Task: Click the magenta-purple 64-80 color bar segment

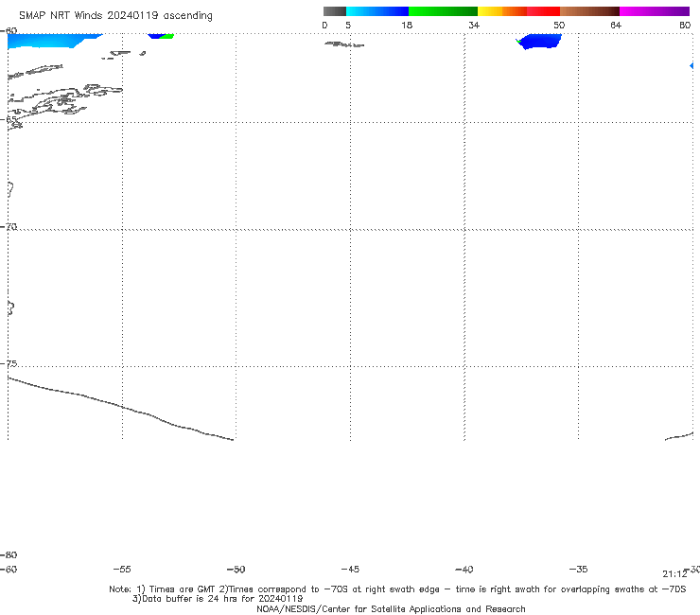Action: coord(655,11)
